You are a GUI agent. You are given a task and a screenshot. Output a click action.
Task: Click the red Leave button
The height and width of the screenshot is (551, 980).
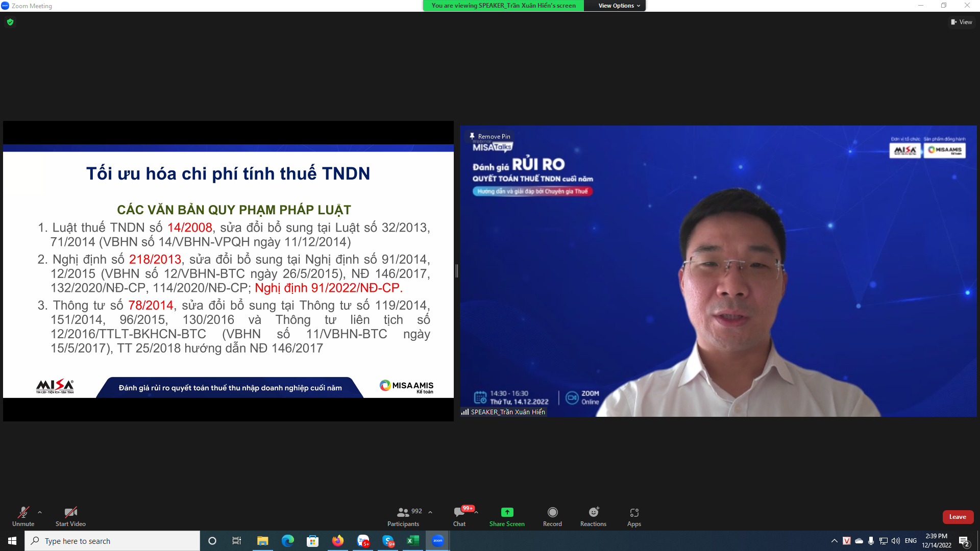(x=958, y=517)
